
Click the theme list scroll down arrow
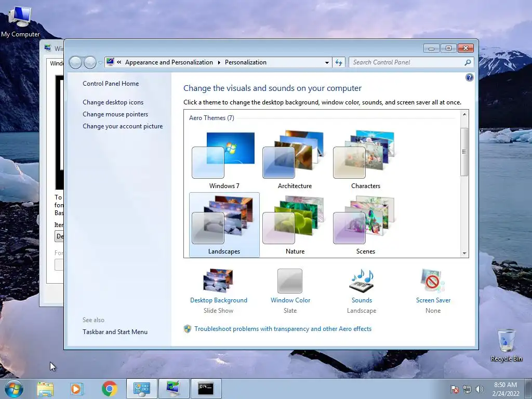(x=464, y=253)
